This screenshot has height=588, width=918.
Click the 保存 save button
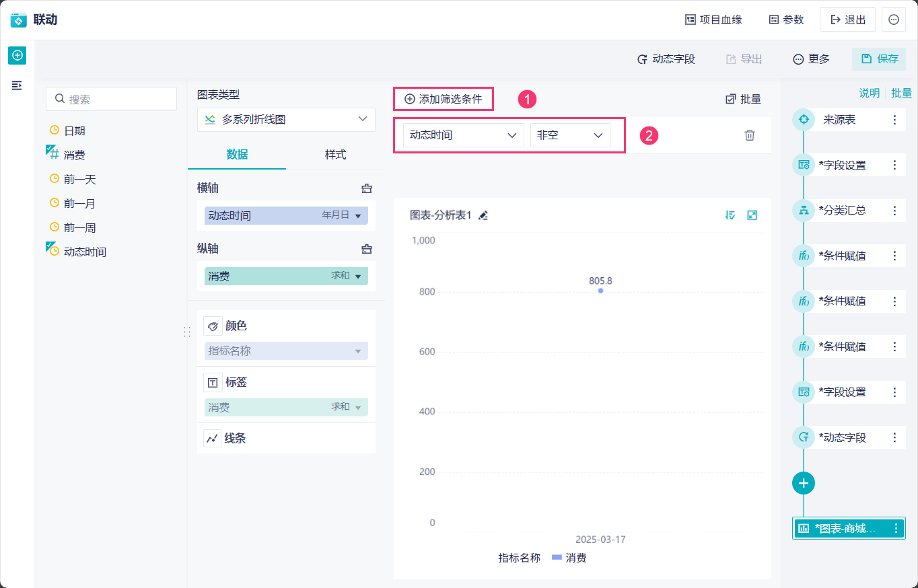tap(879, 59)
